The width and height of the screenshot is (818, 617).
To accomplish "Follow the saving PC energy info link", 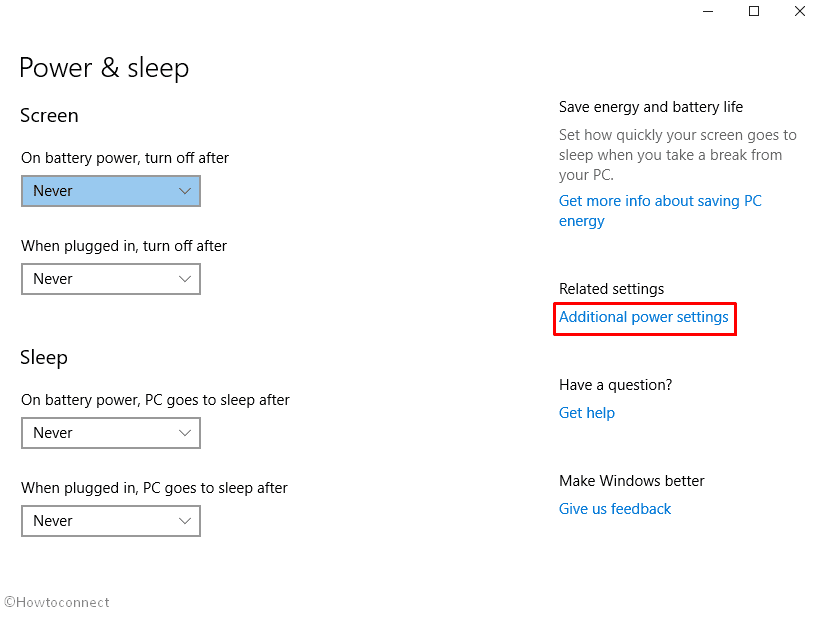I will pos(660,201).
